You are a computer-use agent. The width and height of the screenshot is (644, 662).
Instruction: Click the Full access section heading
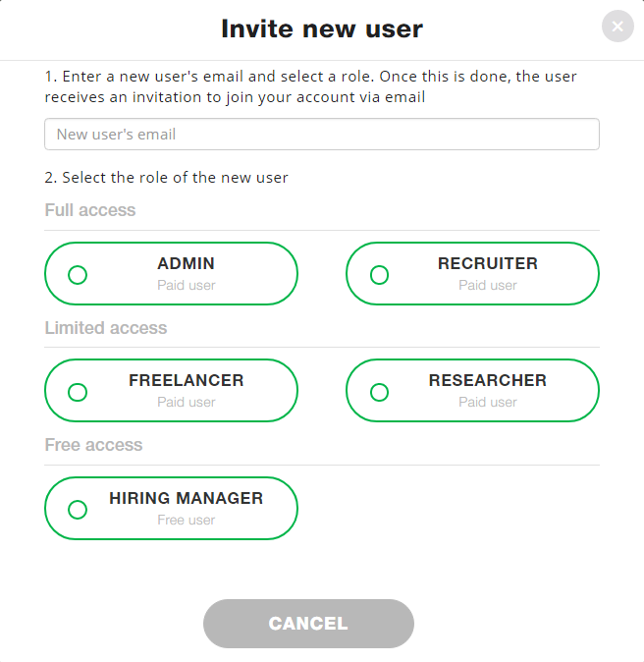point(90,210)
